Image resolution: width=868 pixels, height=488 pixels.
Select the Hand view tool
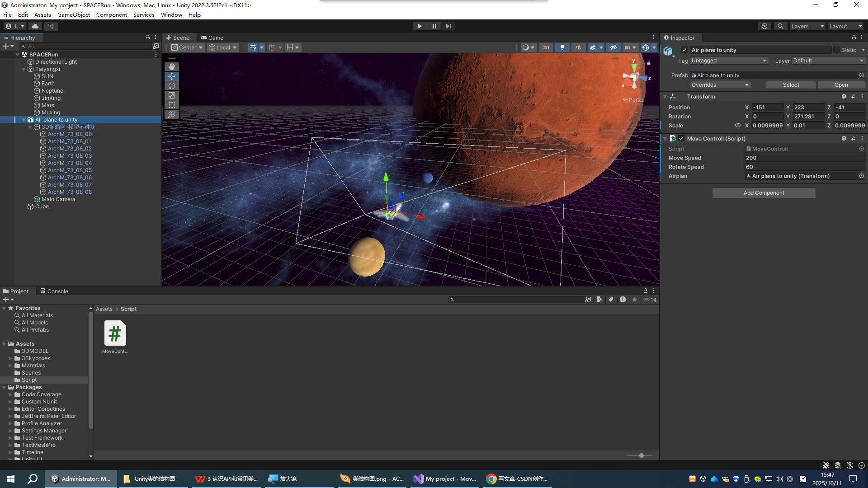pos(172,67)
